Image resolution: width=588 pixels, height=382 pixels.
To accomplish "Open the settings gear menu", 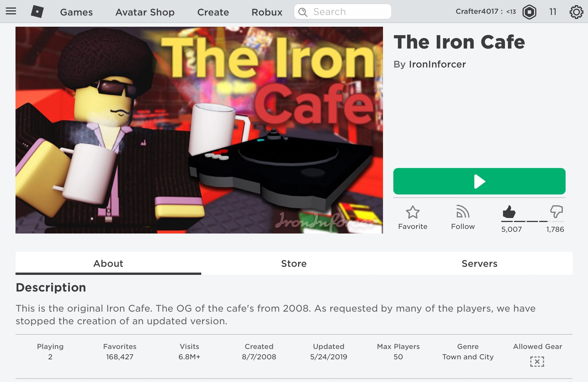I will 576,12.
